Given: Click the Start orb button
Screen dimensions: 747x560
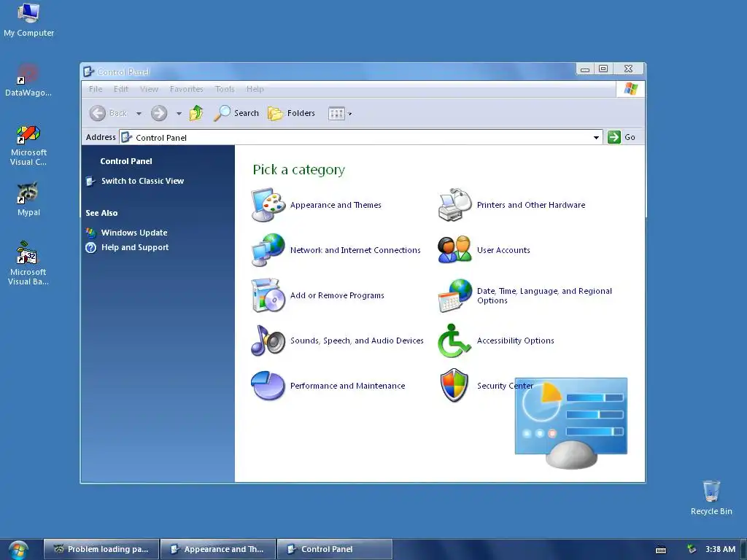Looking at the screenshot, I should [18, 550].
